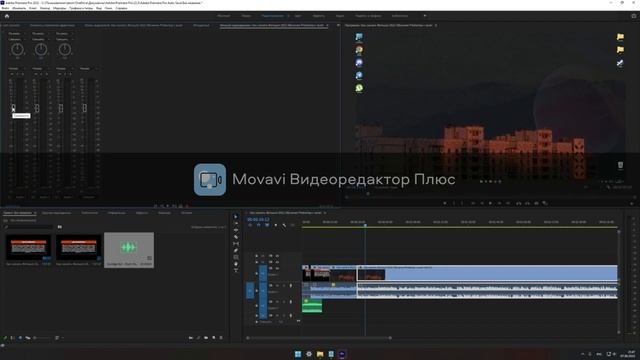Toggle Mute on first mixer track

point(11,74)
